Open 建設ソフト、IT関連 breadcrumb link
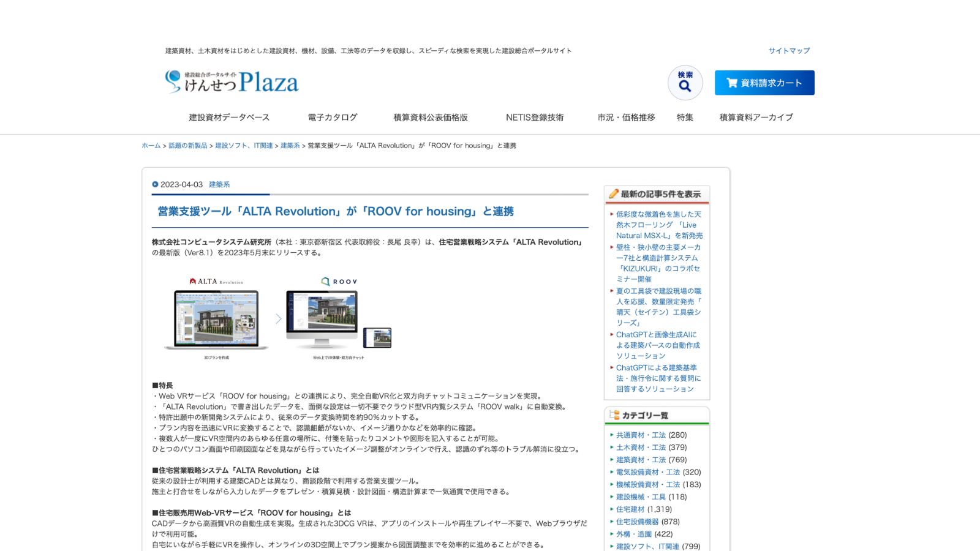 point(244,146)
